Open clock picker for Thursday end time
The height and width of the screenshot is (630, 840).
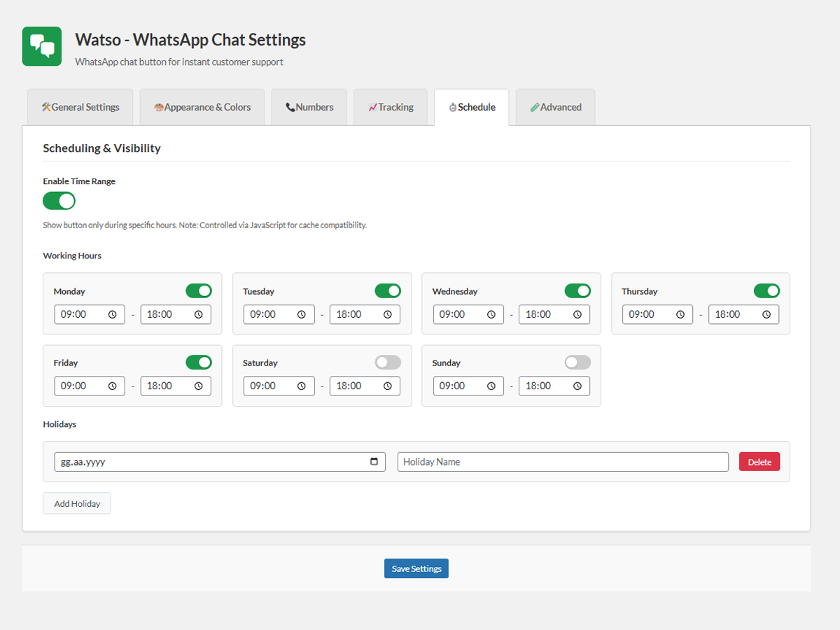pyautogui.click(x=766, y=315)
